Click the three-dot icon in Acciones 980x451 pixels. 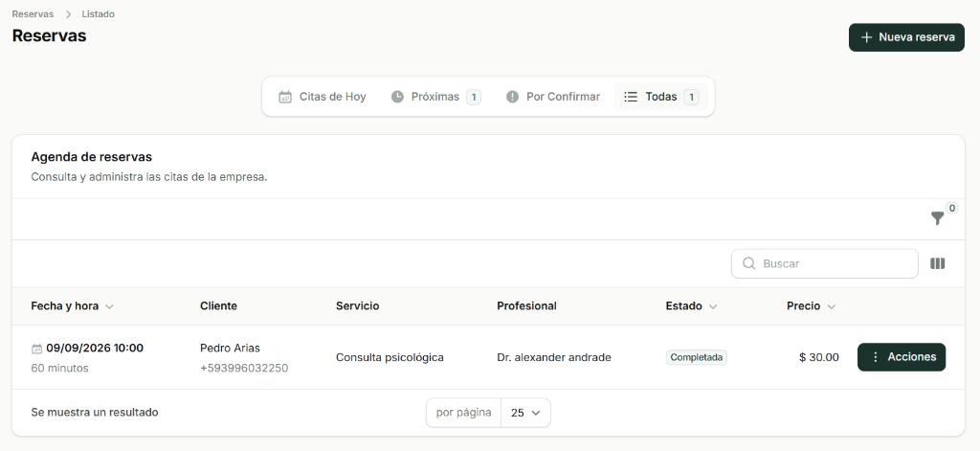coord(875,357)
